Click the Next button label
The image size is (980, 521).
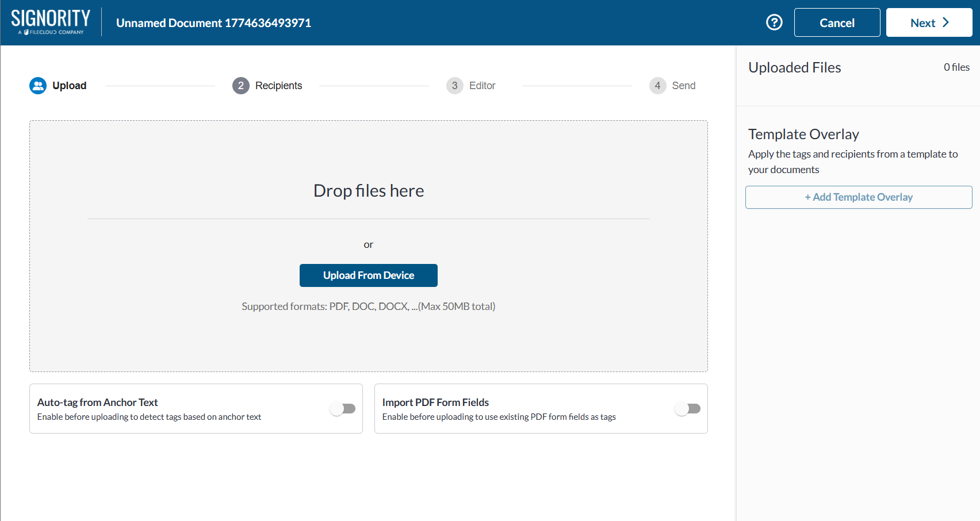point(922,23)
